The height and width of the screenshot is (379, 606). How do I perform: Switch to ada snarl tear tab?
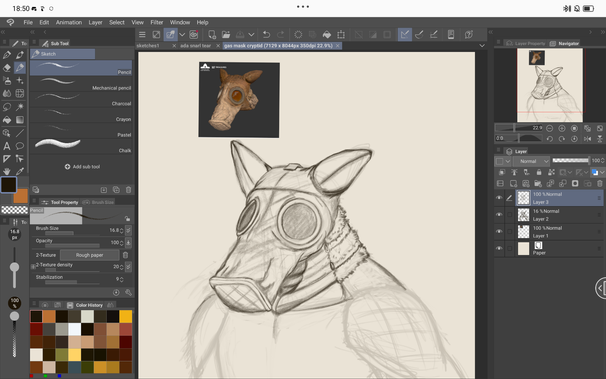196,46
